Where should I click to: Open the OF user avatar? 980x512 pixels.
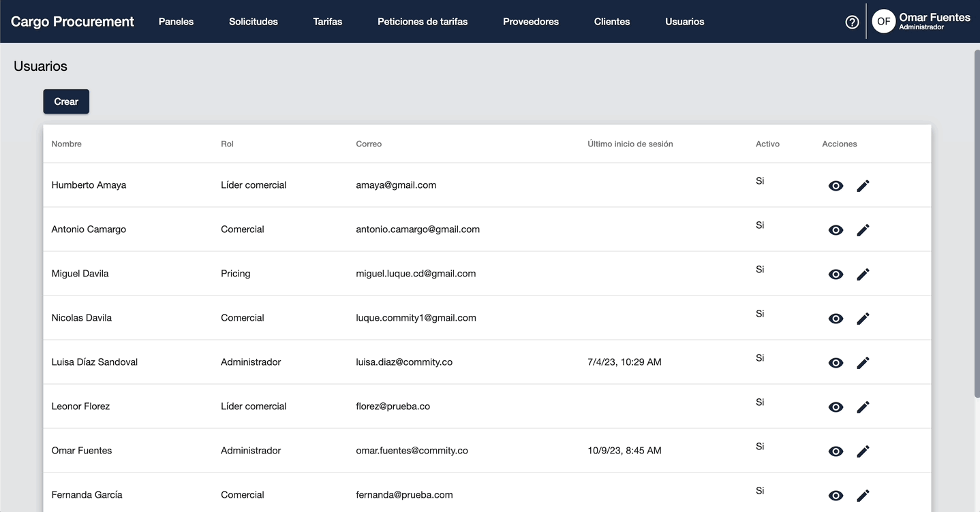883,21
